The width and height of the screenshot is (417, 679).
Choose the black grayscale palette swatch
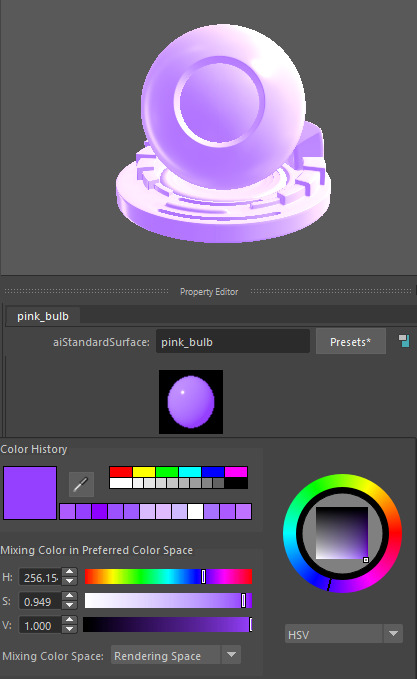point(236,483)
